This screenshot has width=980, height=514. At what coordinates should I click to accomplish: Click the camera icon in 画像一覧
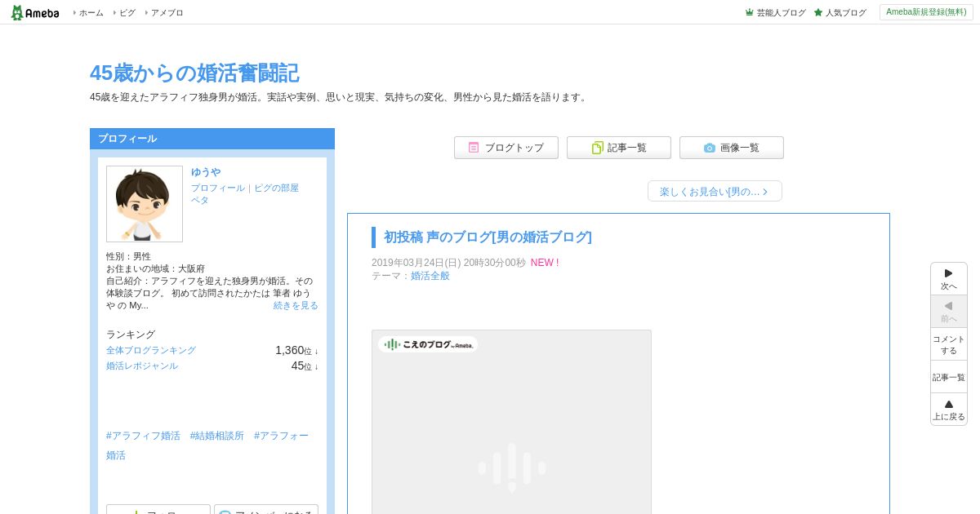click(x=709, y=148)
